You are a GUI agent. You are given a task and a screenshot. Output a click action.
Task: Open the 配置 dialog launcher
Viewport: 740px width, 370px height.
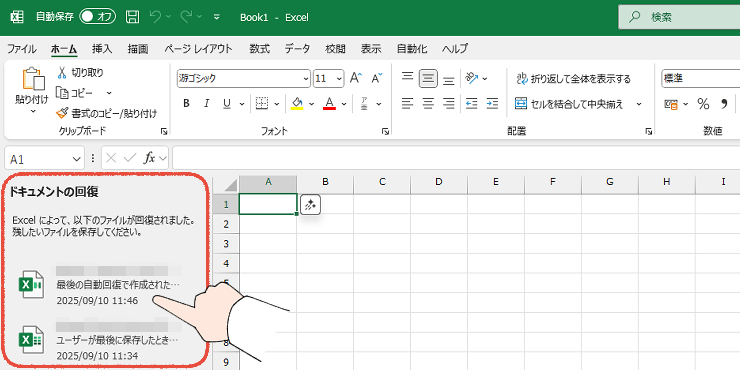point(649,132)
